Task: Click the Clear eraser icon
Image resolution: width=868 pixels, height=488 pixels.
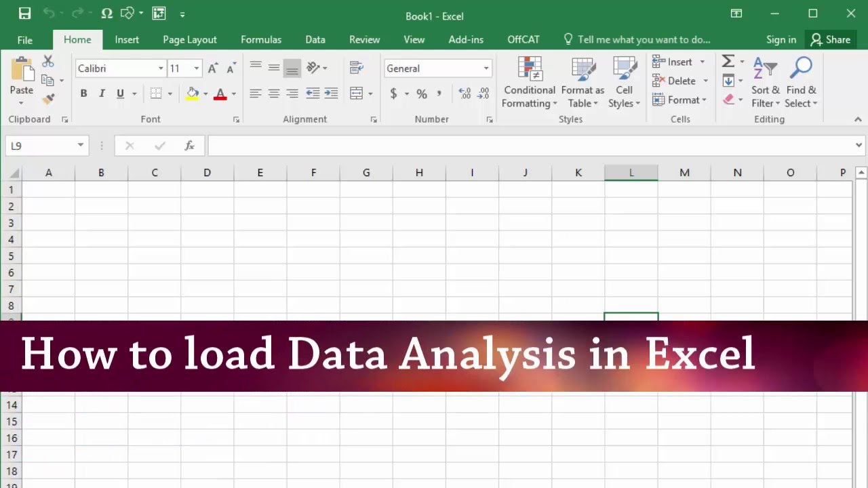Action: pos(728,100)
